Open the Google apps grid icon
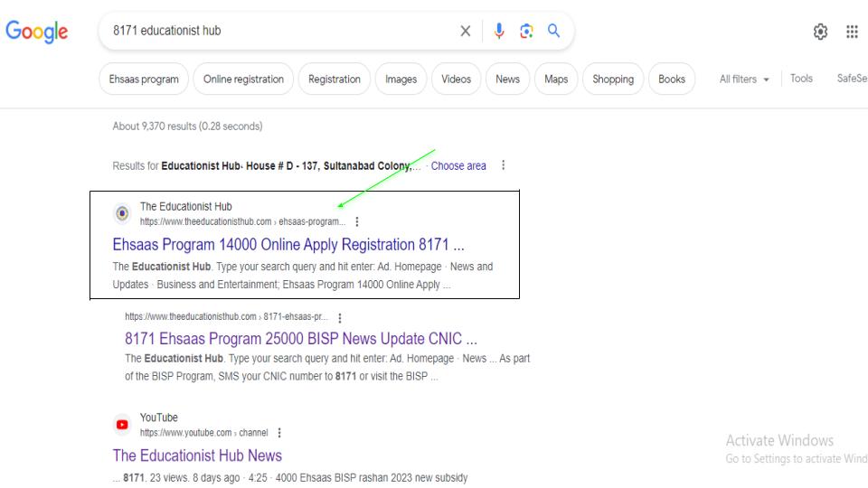Viewport: 868px width, 488px height. pos(851,32)
